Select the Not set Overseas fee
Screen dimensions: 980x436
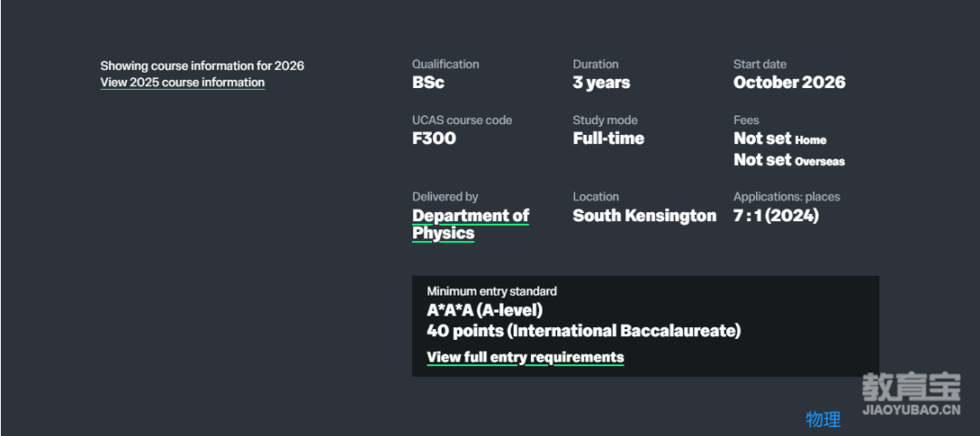tap(789, 160)
